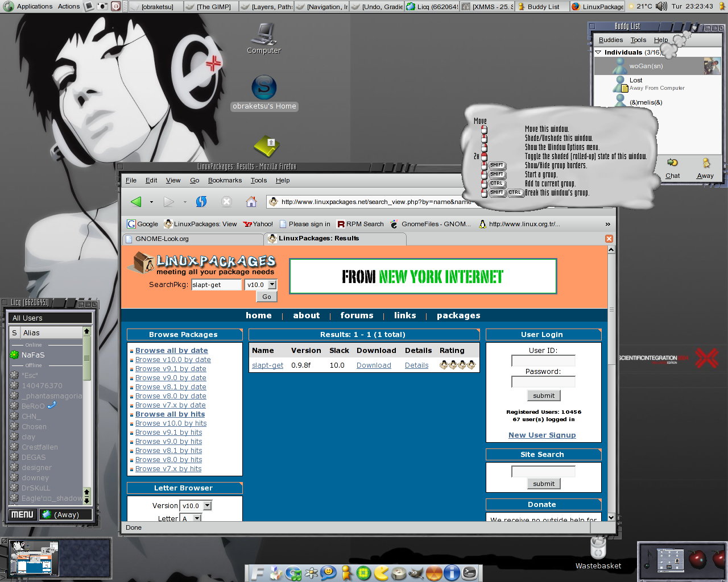Expand bookmarks toolbar overflow chevron

pos(607,224)
